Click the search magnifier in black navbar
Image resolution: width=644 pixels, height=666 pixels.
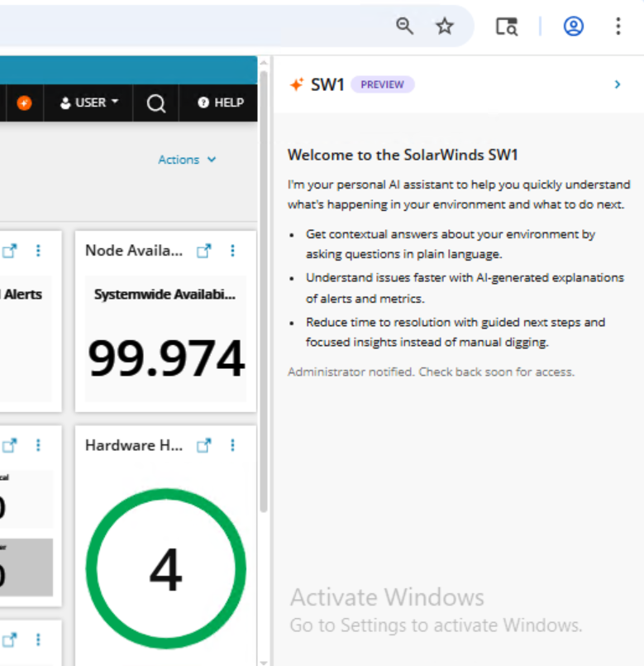coord(155,103)
